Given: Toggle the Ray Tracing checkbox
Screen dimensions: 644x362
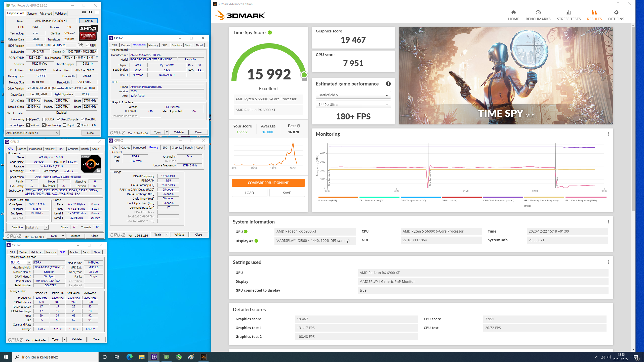Looking at the screenshot, I should 44,125.
